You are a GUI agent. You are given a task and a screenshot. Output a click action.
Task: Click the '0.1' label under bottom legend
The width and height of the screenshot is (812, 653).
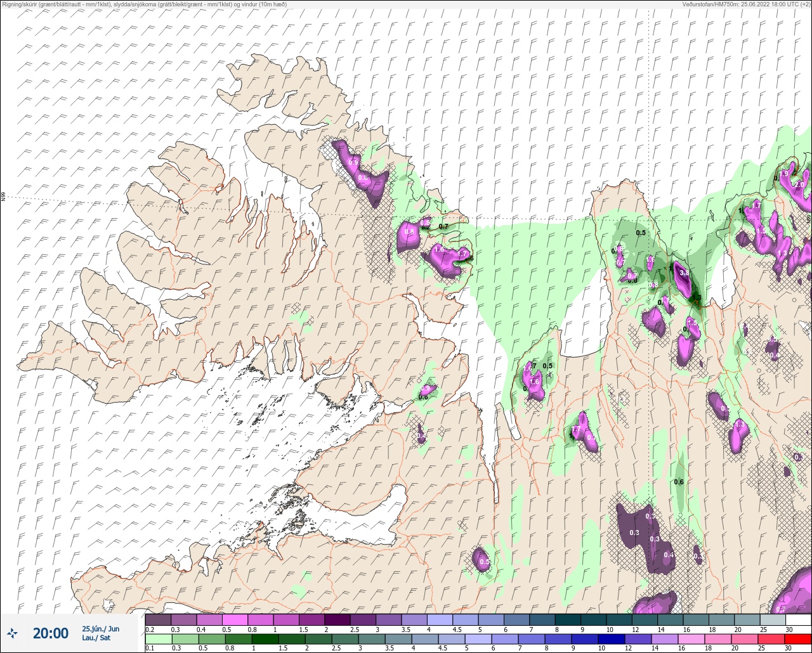(150, 649)
